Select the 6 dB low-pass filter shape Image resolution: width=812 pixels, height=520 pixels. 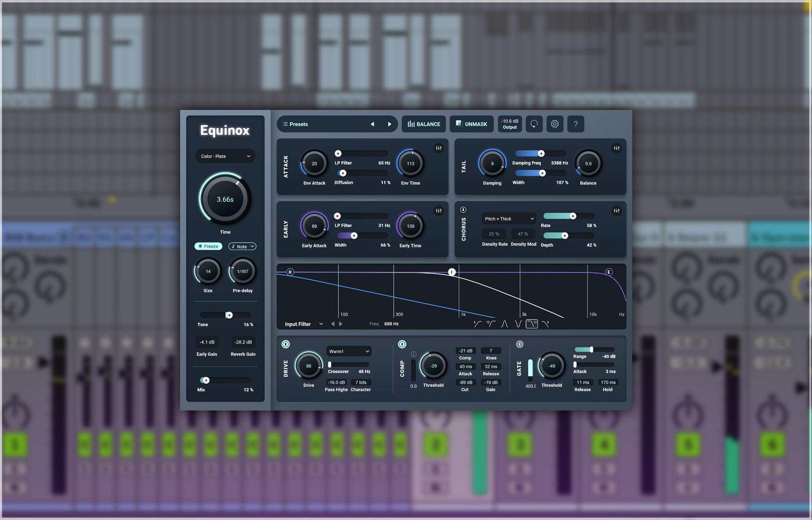pos(546,324)
